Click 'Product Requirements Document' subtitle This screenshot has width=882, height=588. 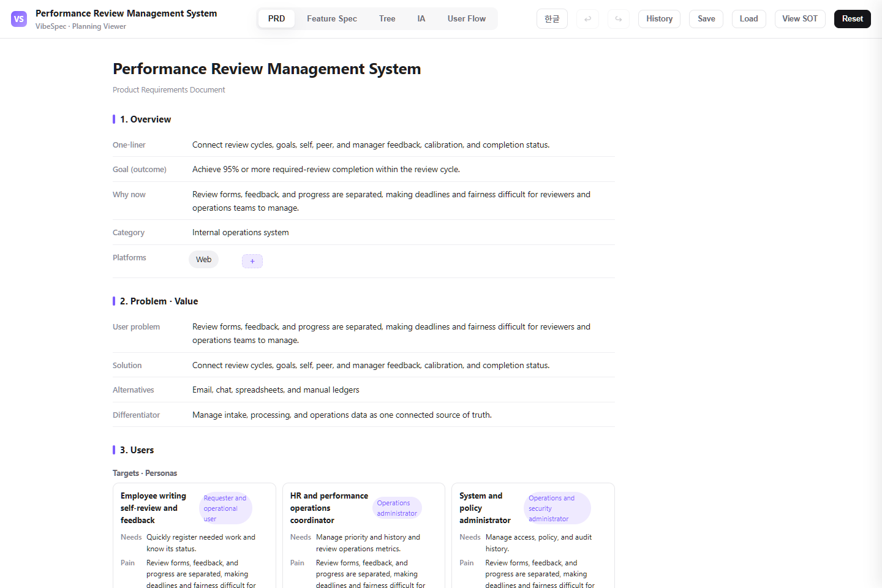pyautogui.click(x=168, y=90)
